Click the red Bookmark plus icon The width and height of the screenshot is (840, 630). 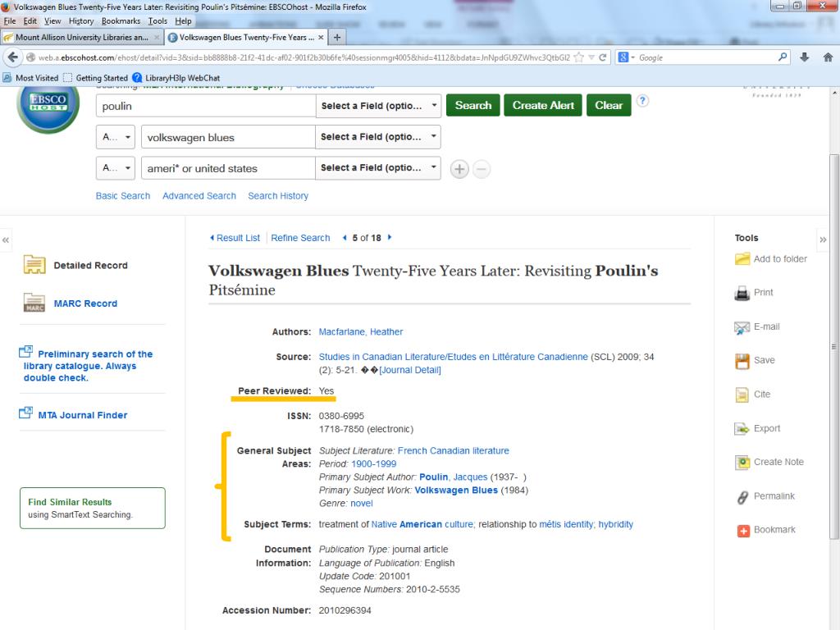tap(743, 531)
